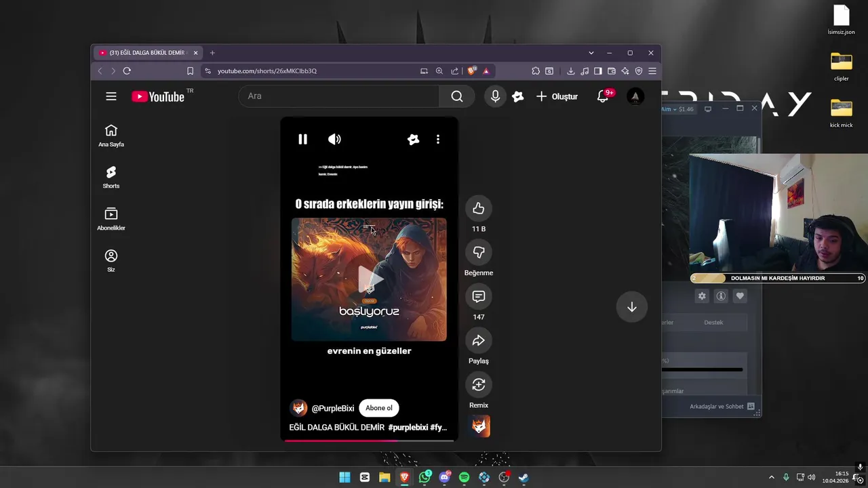Click the remix sparkle icon in the player header

coord(413,139)
